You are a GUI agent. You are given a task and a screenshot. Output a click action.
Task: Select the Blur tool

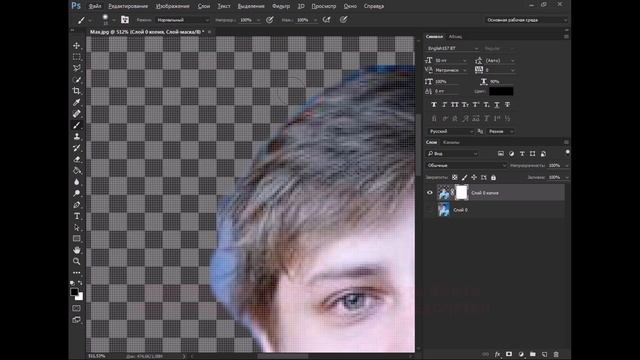pyautogui.click(x=76, y=182)
